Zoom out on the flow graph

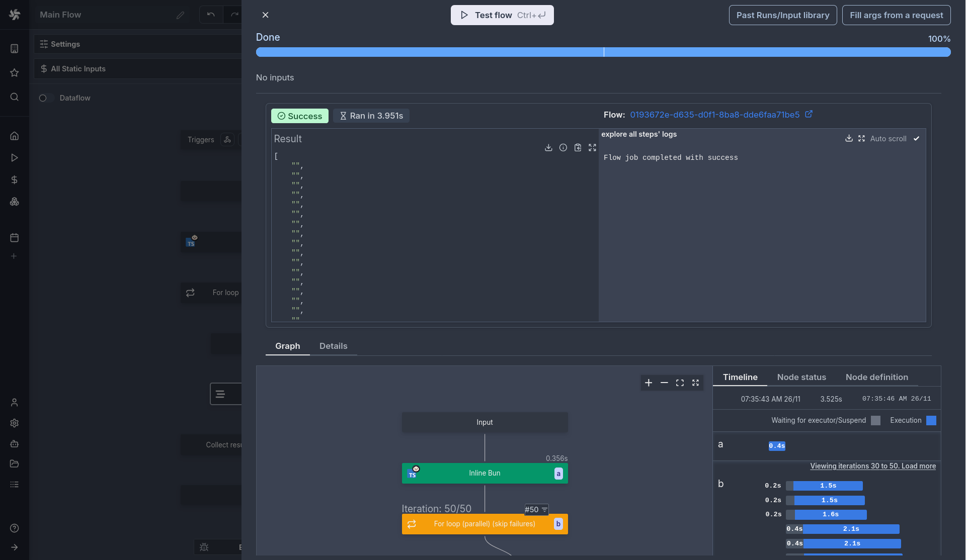point(664,383)
